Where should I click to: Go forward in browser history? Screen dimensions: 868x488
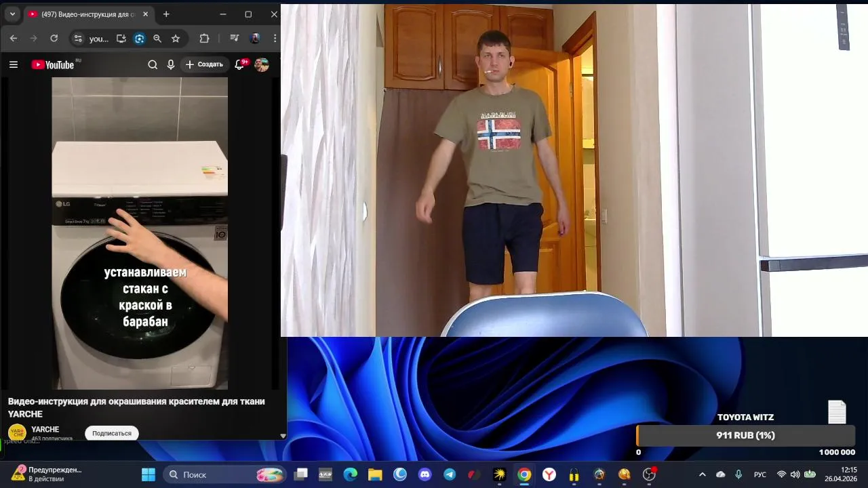point(33,39)
